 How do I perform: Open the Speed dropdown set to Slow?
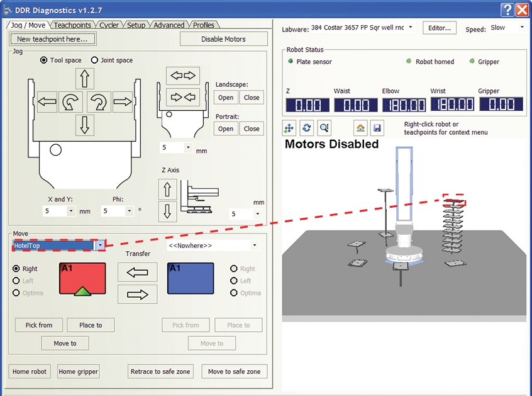coord(521,28)
